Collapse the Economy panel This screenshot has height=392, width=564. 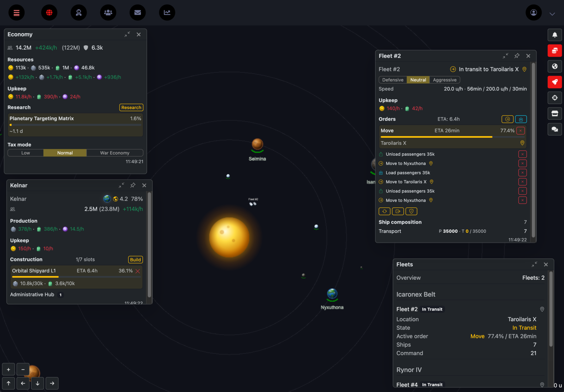point(127,34)
